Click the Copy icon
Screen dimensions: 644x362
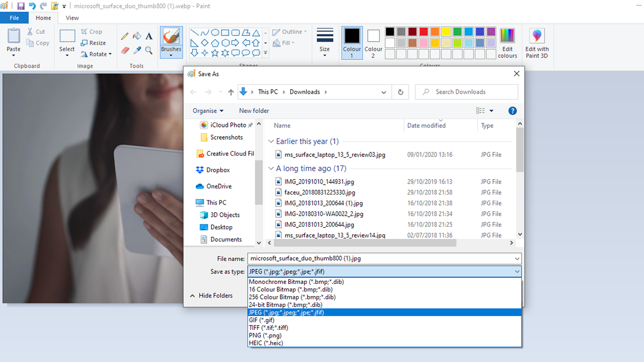tap(30, 43)
